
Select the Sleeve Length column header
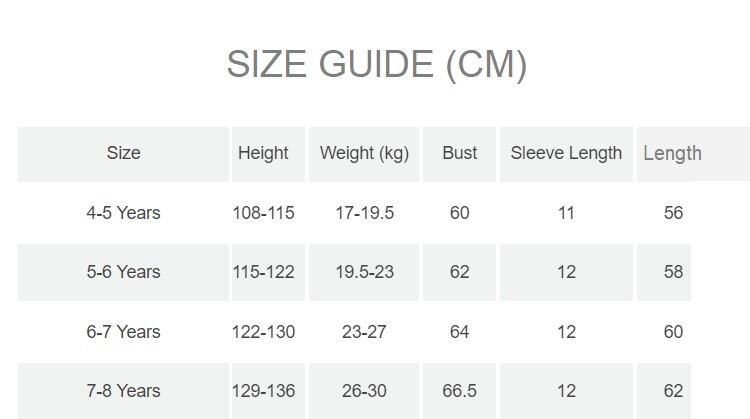click(566, 153)
